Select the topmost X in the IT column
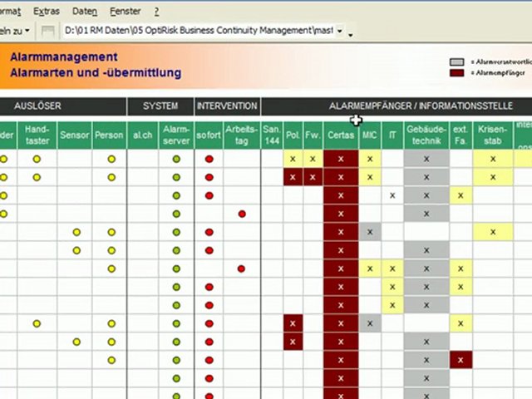532x399 pixels. pos(392,195)
